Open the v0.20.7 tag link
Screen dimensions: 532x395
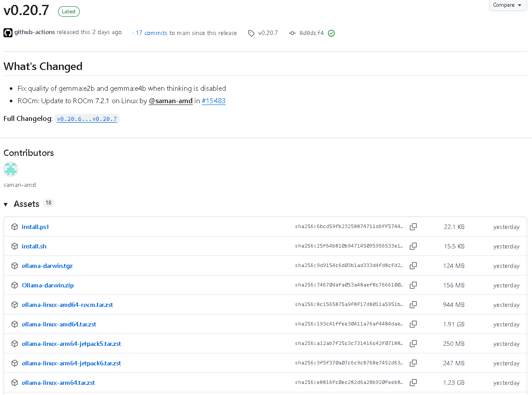(268, 33)
